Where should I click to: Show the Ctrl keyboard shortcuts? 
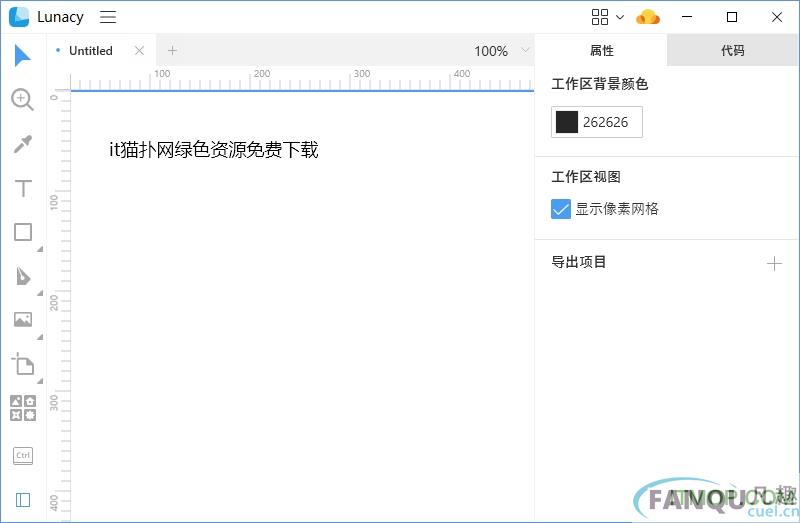click(x=22, y=455)
